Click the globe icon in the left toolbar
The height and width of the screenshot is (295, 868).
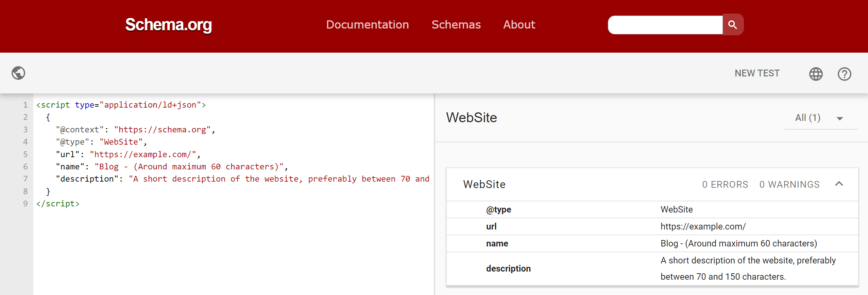click(x=18, y=73)
